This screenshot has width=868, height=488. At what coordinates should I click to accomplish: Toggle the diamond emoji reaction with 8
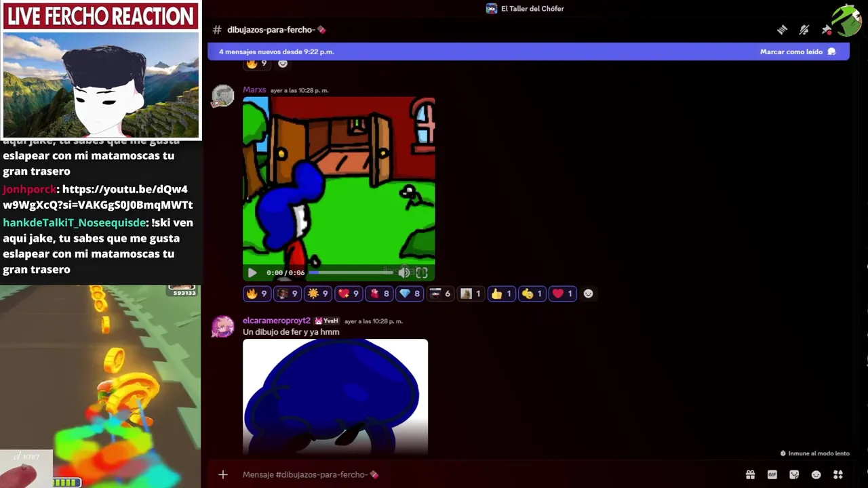[410, 293]
